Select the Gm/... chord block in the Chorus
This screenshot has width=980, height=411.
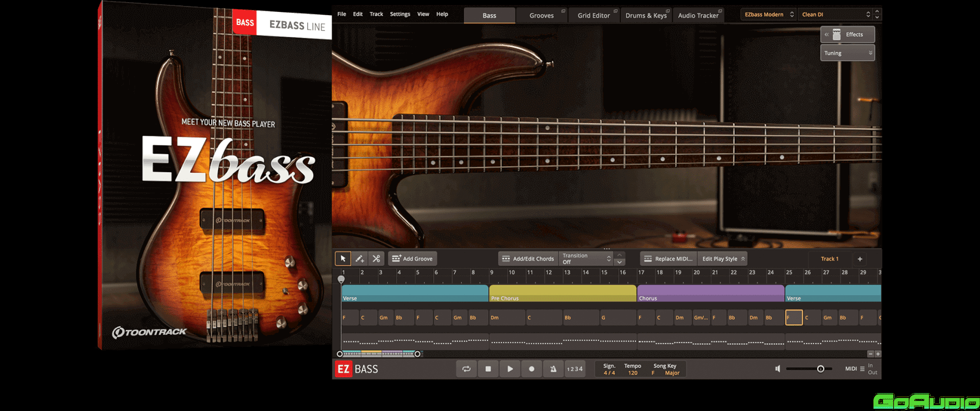[x=701, y=318]
